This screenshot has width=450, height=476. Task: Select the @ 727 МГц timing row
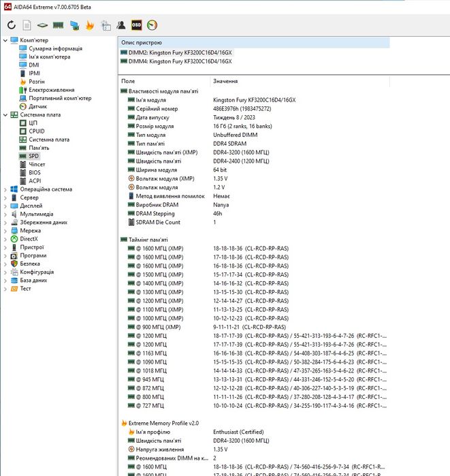[x=253, y=406]
